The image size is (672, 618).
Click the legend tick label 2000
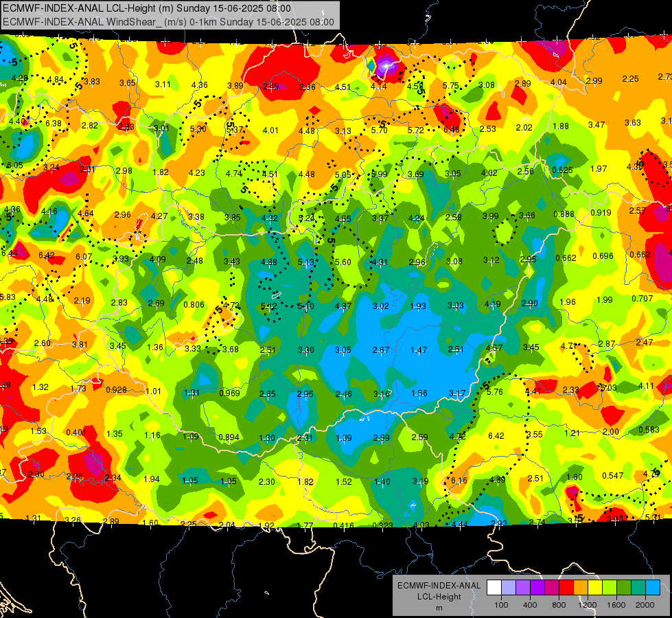pyautogui.click(x=645, y=605)
